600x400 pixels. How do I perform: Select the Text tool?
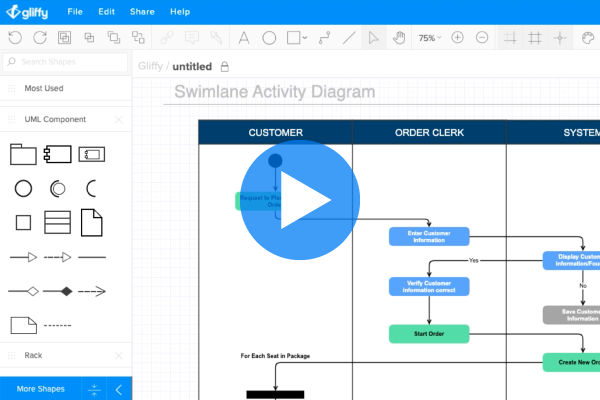pyautogui.click(x=244, y=38)
